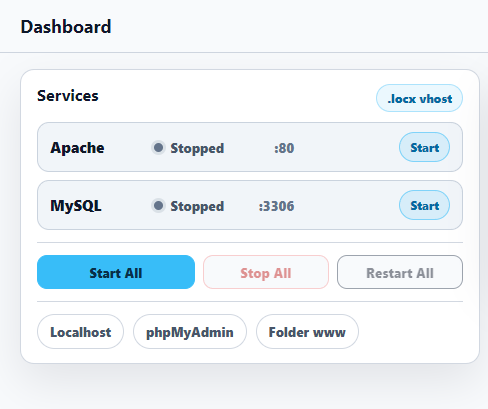The height and width of the screenshot is (409, 488).
Task: Click the MySQL service name
Action: coord(76,206)
